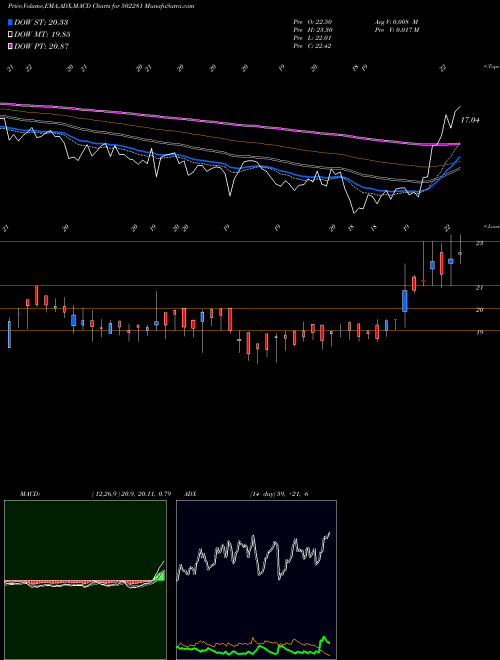Click the price axis label 20
The image size is (500, 660).
479,310
